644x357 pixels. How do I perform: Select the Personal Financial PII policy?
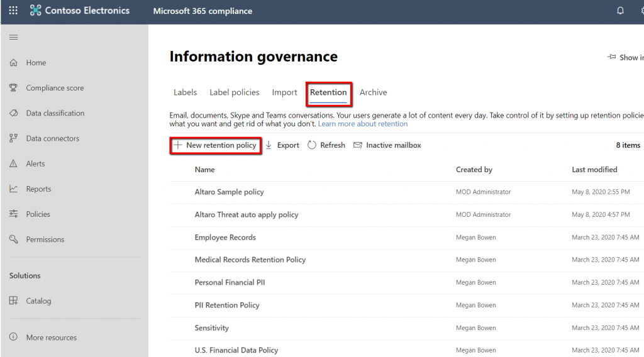point(230,282)
